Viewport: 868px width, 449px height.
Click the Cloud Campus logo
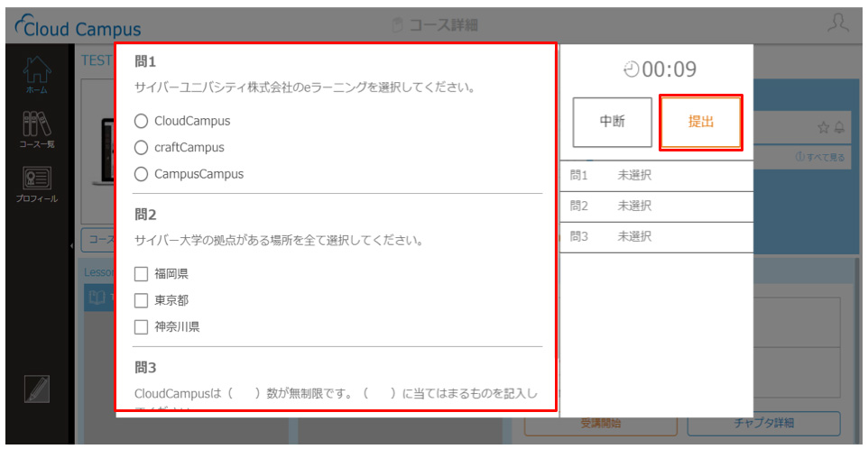click(x=78, y=28)
